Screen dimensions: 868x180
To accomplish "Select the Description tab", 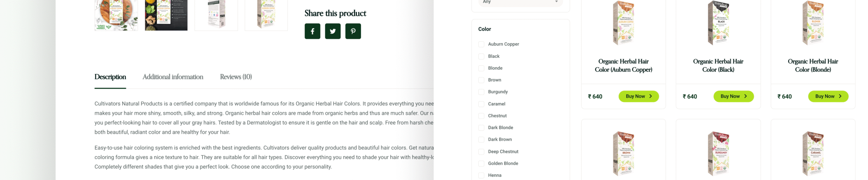I will coord(110,77).
